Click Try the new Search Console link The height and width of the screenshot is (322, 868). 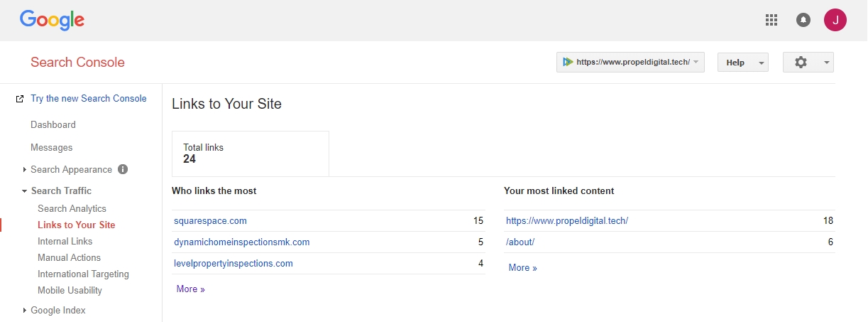pyautogui.click(x=89, y=99)
